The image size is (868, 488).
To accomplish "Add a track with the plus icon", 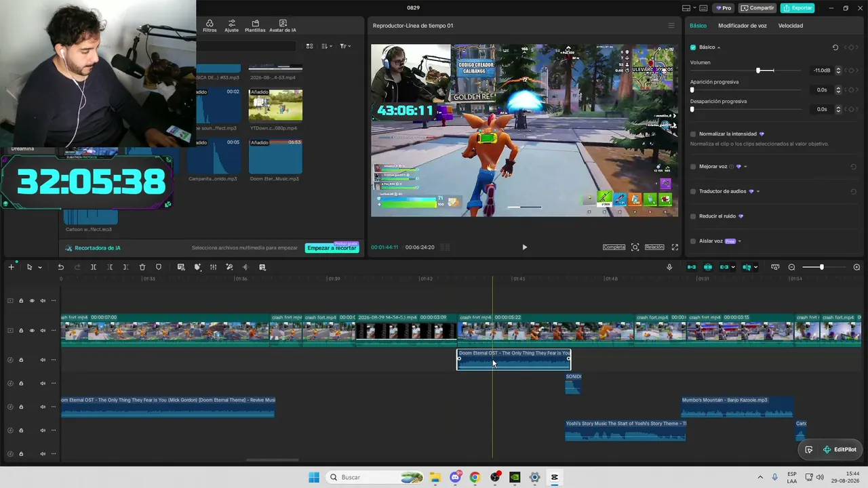I will tap(11, 267).
